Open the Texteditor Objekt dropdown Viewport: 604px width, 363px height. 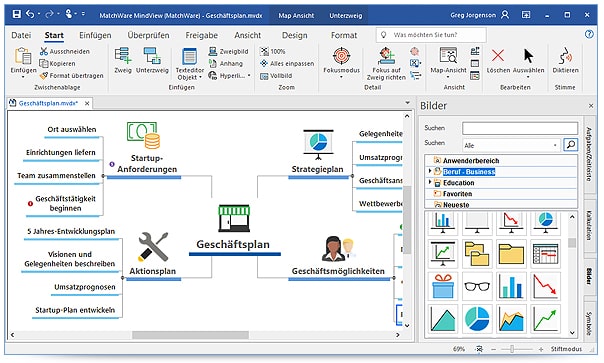point(190,64)
